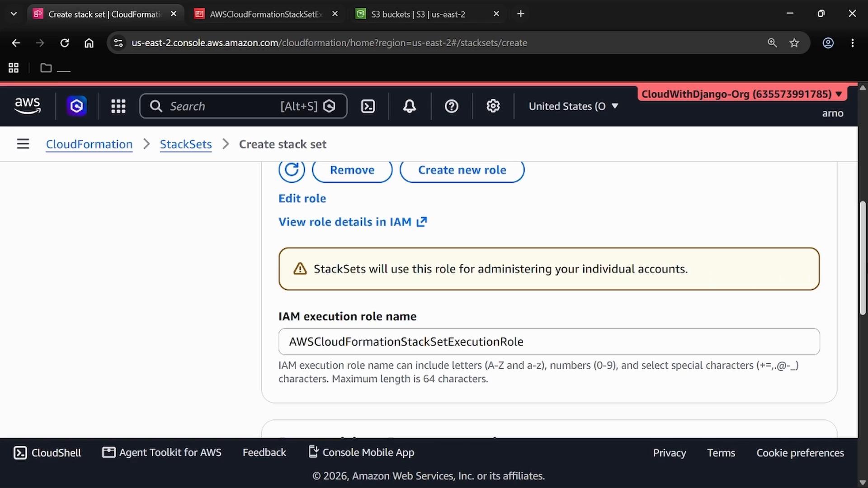Image resolution: width=868 pixels, height=488 pixels.
Task: Open Cookie preferences in footer
Action: 800,453
